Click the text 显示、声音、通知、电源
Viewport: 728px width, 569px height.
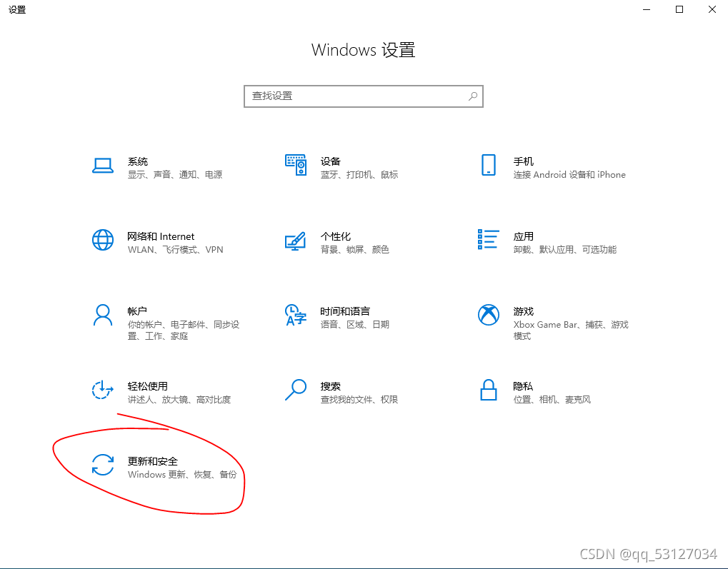175,175
